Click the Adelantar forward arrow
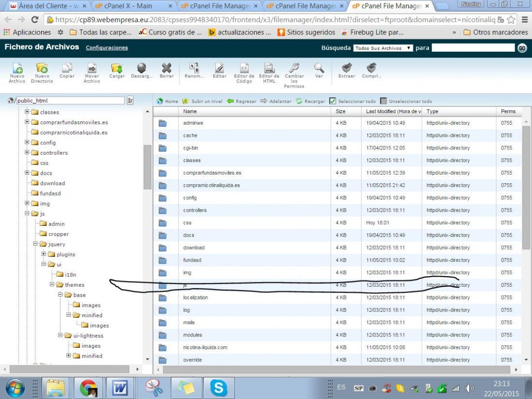This screenshot has width=532, height=399. point(276,101)
